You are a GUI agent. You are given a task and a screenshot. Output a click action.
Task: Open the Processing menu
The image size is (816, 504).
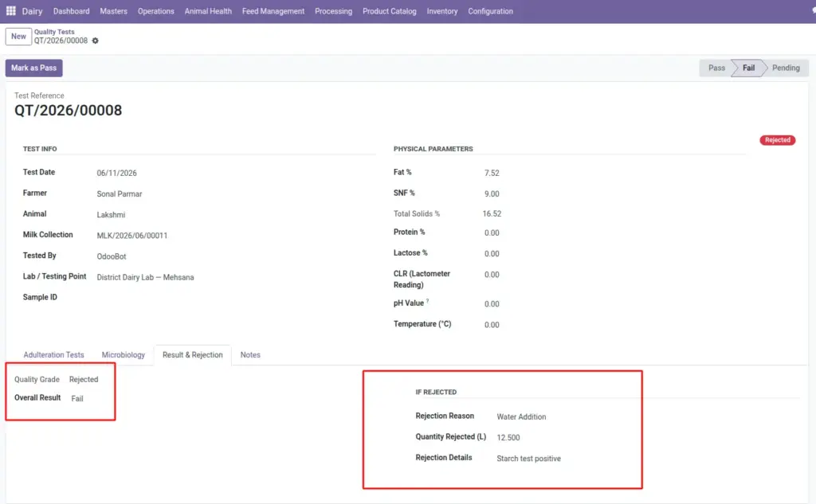pyautogui.click(x=334, y=11)
